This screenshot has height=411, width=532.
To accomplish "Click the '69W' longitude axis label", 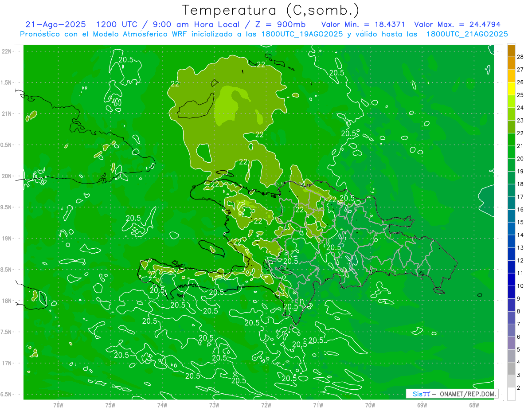I will (x=422, y=405).
